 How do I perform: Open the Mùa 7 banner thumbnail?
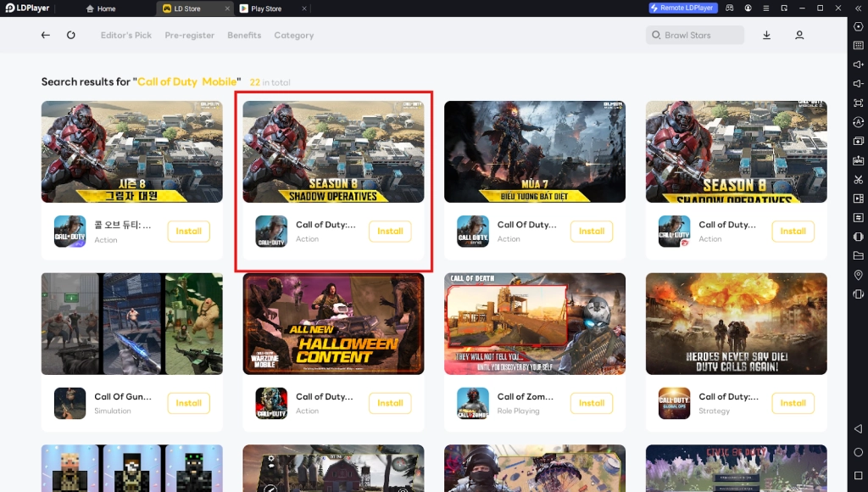point(535,151)
